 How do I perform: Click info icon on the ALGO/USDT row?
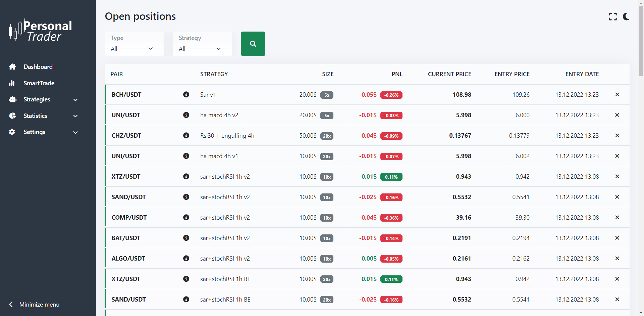(186, 259)
